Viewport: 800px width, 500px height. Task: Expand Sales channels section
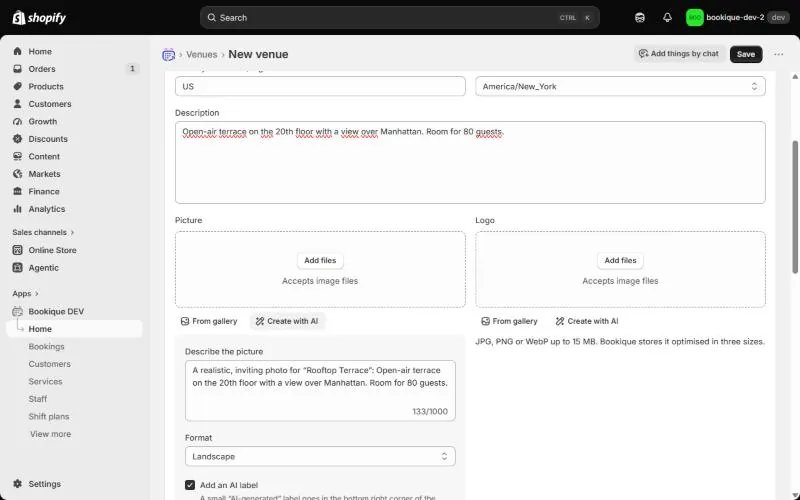point(43,232)
